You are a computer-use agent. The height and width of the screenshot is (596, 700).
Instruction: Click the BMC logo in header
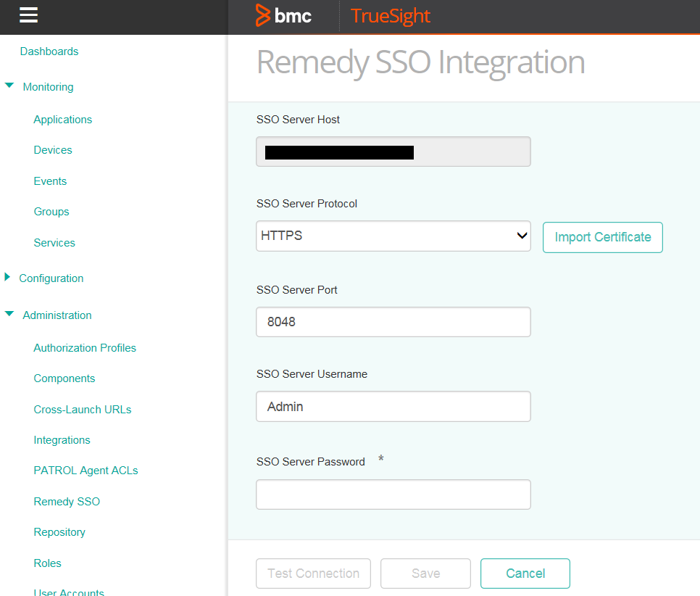click(x=284, y=16)
